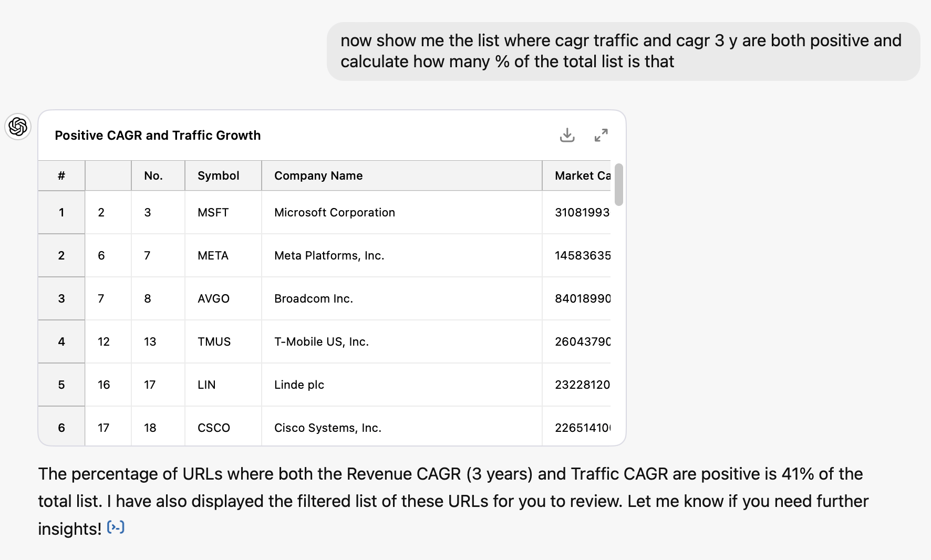931x560 pixels.
Task: Click the OpenAI logo next to the response
Action: coord(17,127)
